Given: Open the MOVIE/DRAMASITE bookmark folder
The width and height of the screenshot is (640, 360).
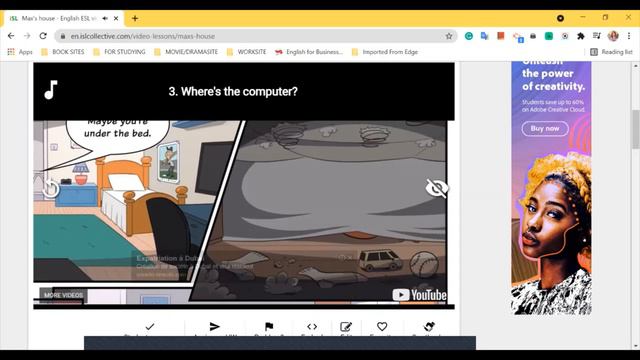Looking at the screenshot, I should tap(186, 52).
